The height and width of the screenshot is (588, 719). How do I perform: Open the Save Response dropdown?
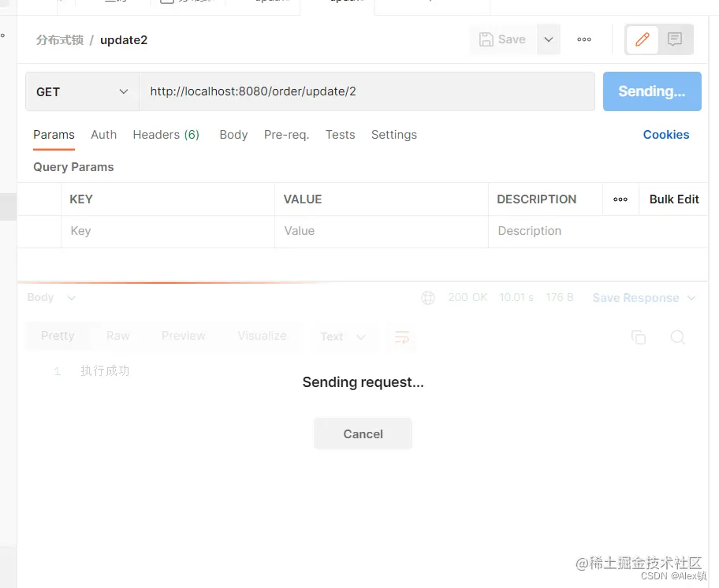[x=644, y=298]
